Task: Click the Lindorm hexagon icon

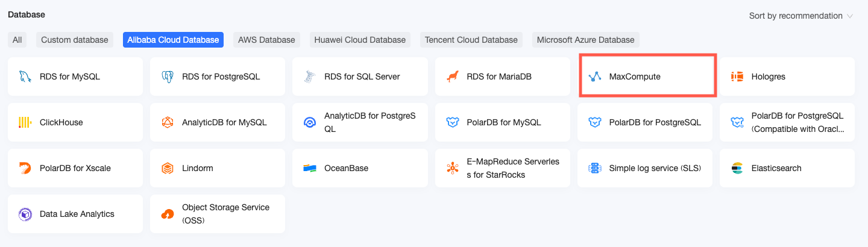Action: (168, 168)
